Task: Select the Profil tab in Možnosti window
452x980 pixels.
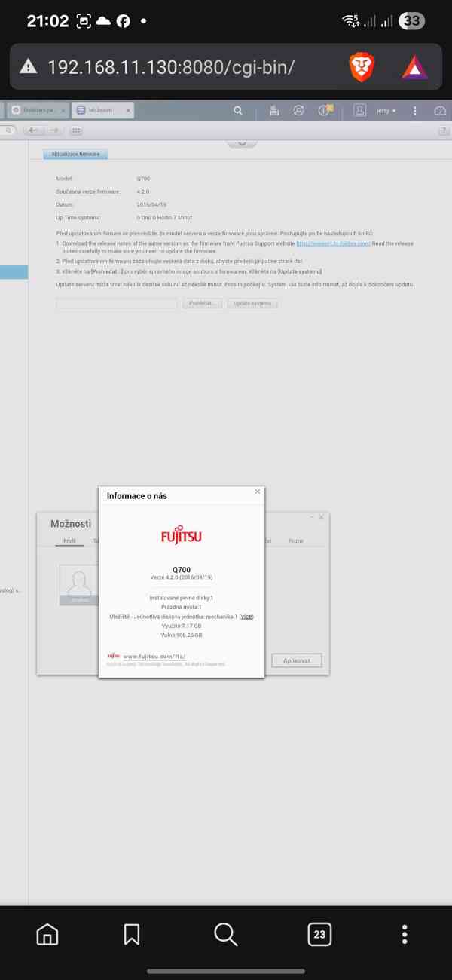Action: [69, 541]
